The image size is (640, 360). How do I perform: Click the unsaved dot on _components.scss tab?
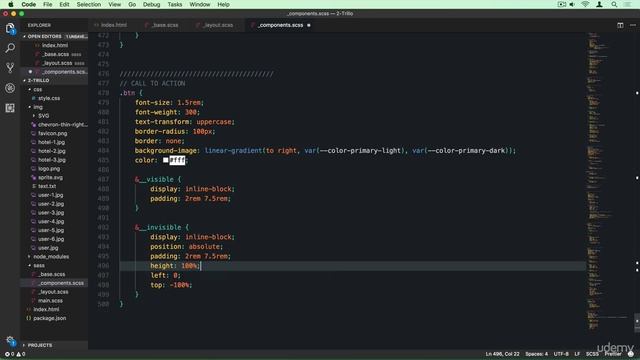point(309,25)
